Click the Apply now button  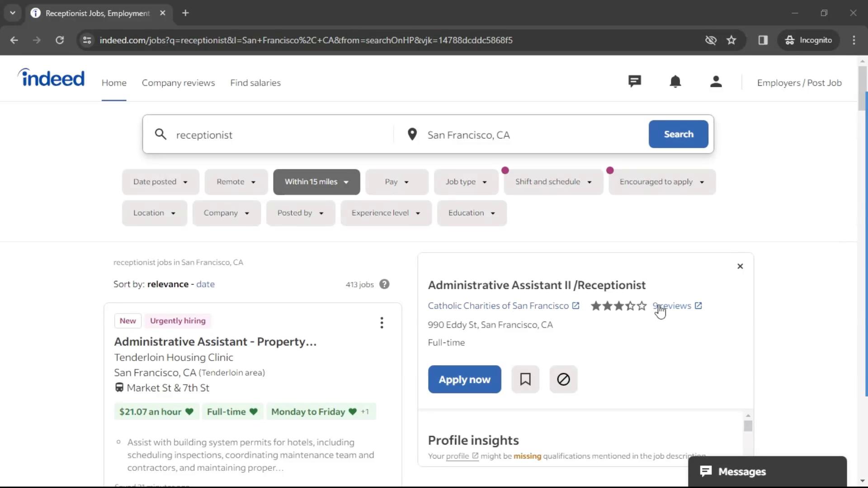click(x=464, y=380)
